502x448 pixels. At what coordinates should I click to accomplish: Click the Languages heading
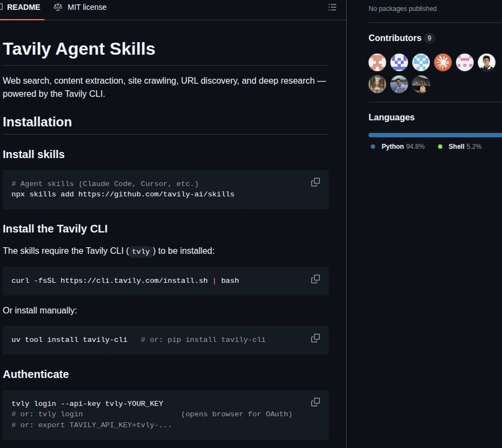(392, 118)
